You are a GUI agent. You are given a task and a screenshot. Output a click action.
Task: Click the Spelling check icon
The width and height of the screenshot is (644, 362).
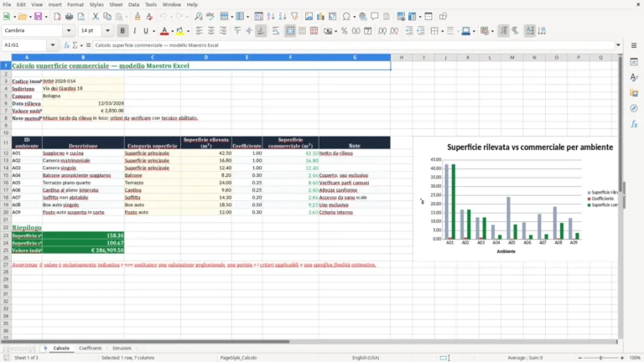pos(210,17)
